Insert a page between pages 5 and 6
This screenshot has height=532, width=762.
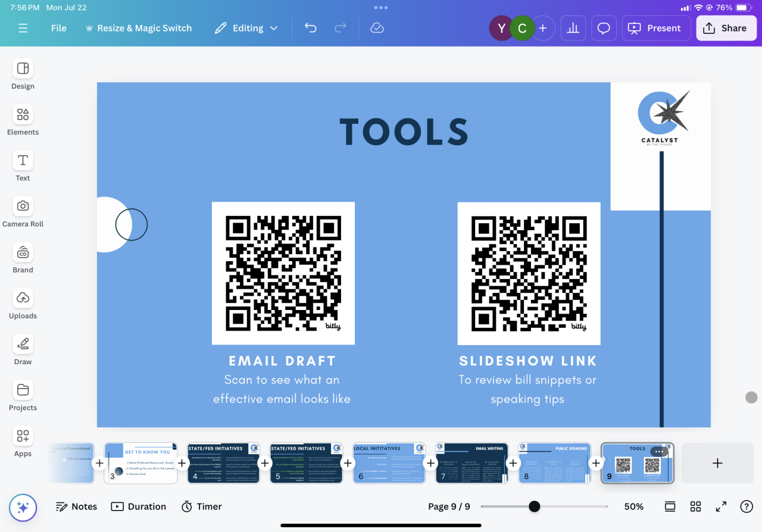click(x=348, y=463)
